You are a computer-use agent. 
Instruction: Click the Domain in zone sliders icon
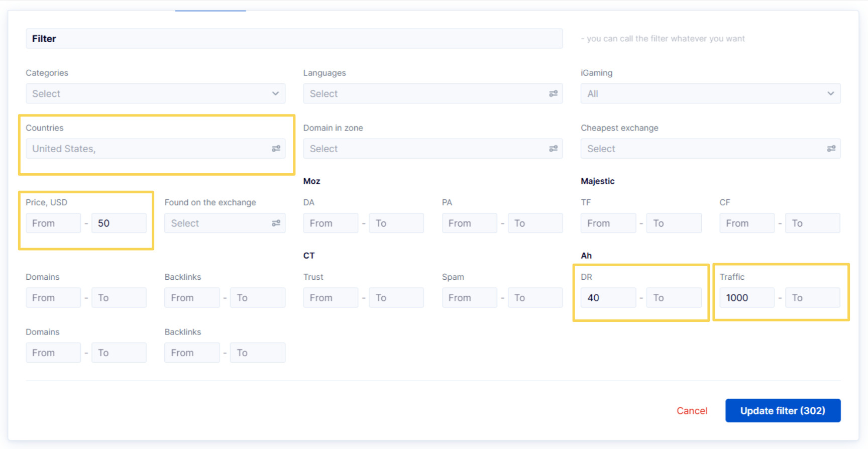click(553, 149)
